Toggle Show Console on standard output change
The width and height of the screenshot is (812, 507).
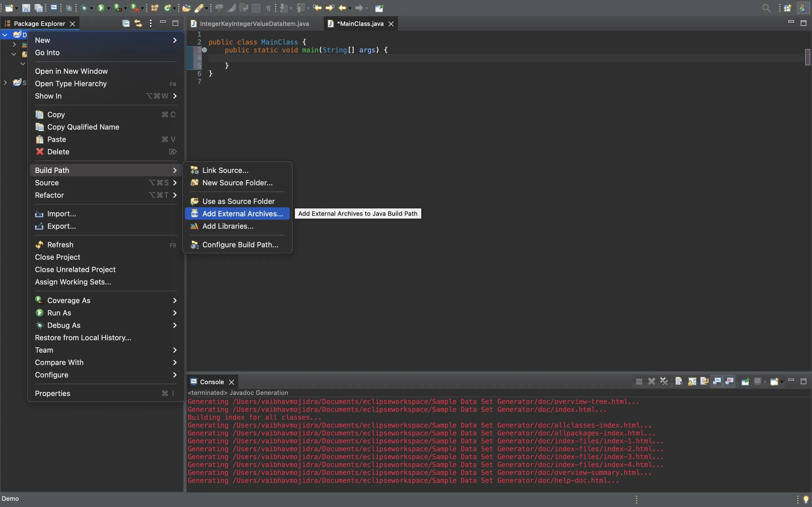tap(717, 381)
